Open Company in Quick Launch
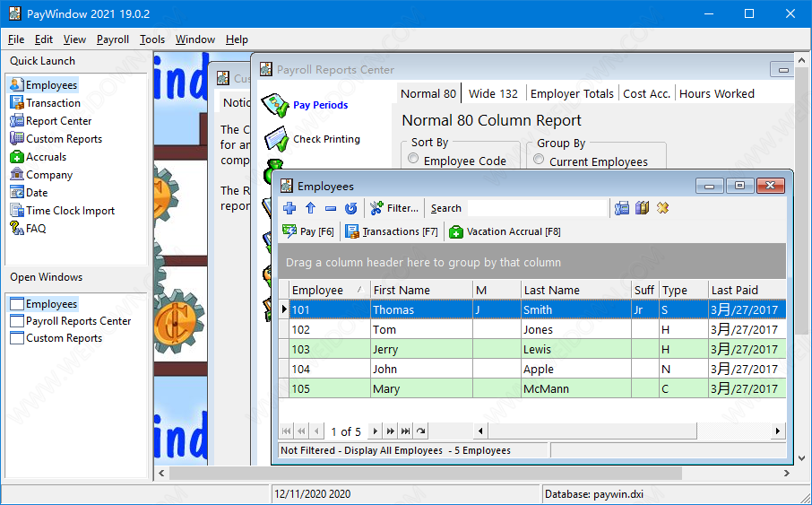 coord(41,175)
